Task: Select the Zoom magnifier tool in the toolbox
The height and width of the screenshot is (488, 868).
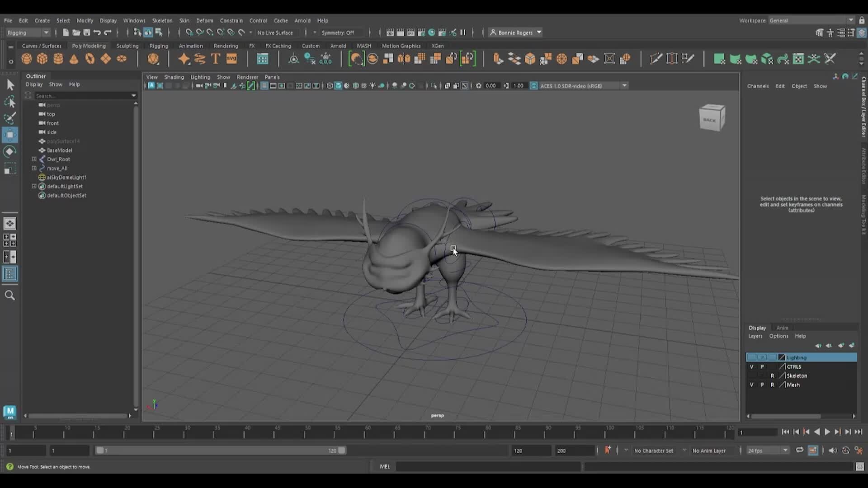Action: (x=10, y=295)
